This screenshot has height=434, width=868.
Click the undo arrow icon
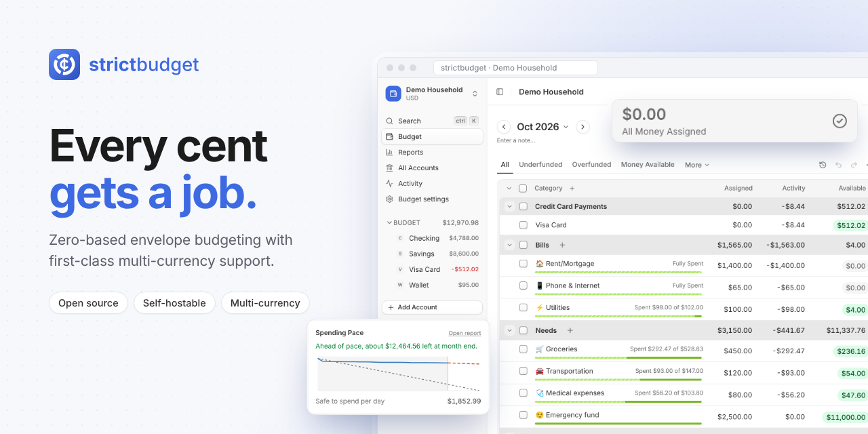(x=838, y=165)
